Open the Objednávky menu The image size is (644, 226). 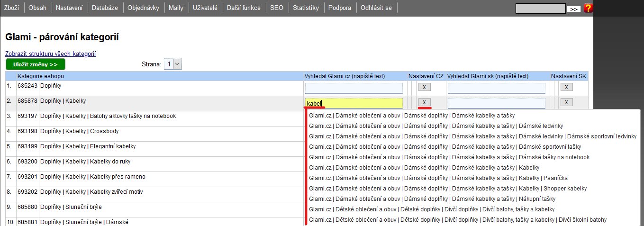143,8
